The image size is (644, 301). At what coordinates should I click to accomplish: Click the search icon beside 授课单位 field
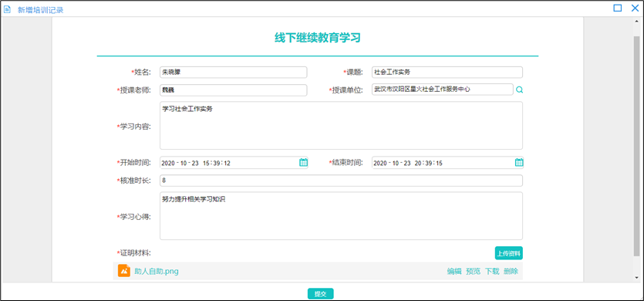tap(520, 90)
